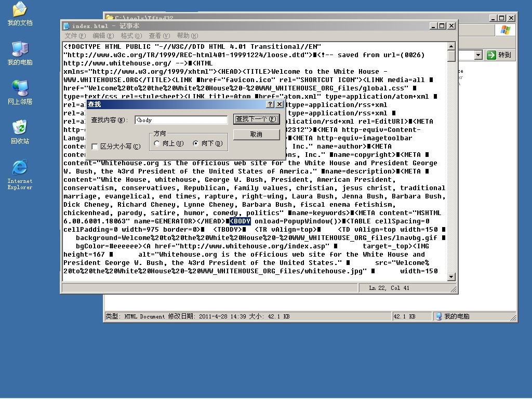Viewport: 532px width, 399px height.
Task: Click the Windows flag logo in Explorer window
Action: 505,30
